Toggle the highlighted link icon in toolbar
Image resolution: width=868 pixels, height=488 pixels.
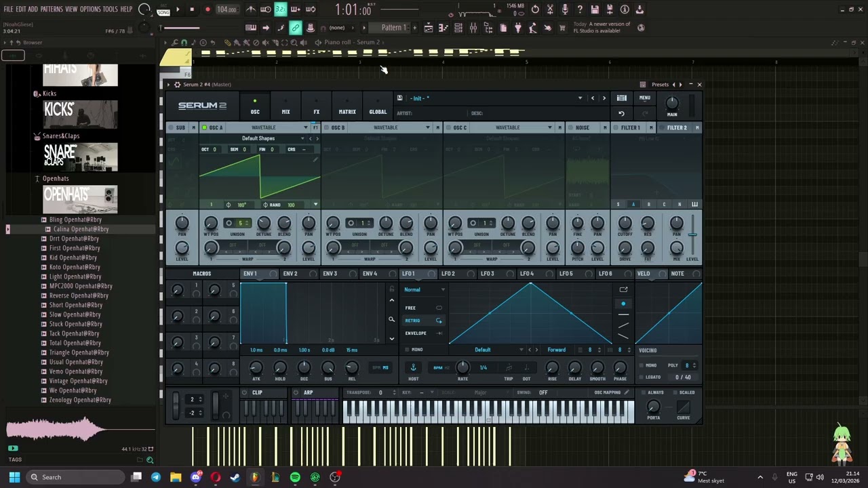coord(296,28)
